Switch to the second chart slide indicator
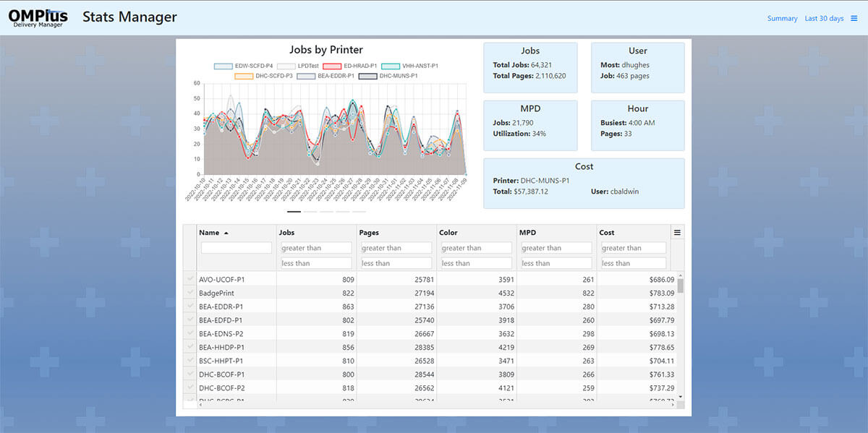 [310, 212]
